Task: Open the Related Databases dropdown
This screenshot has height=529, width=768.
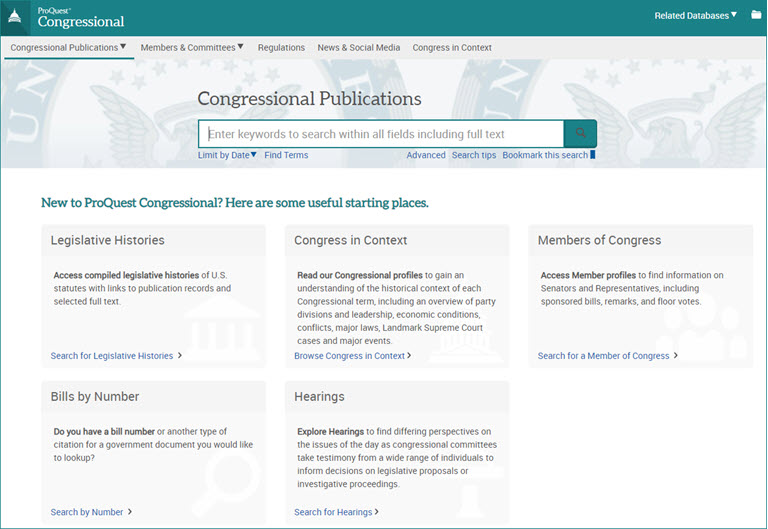Action: click(x=696, y=16)
